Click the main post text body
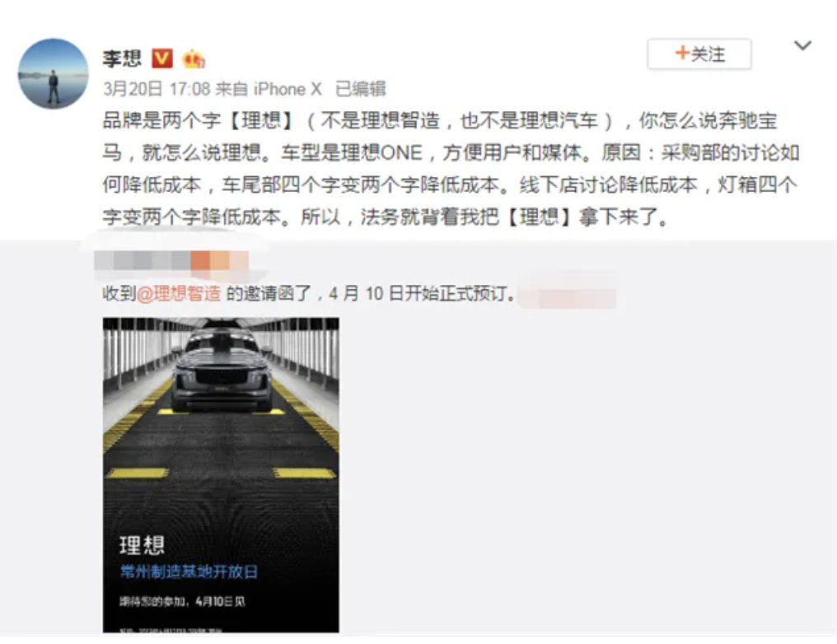Viewport: 837px width, 644px height. [451, 169]
